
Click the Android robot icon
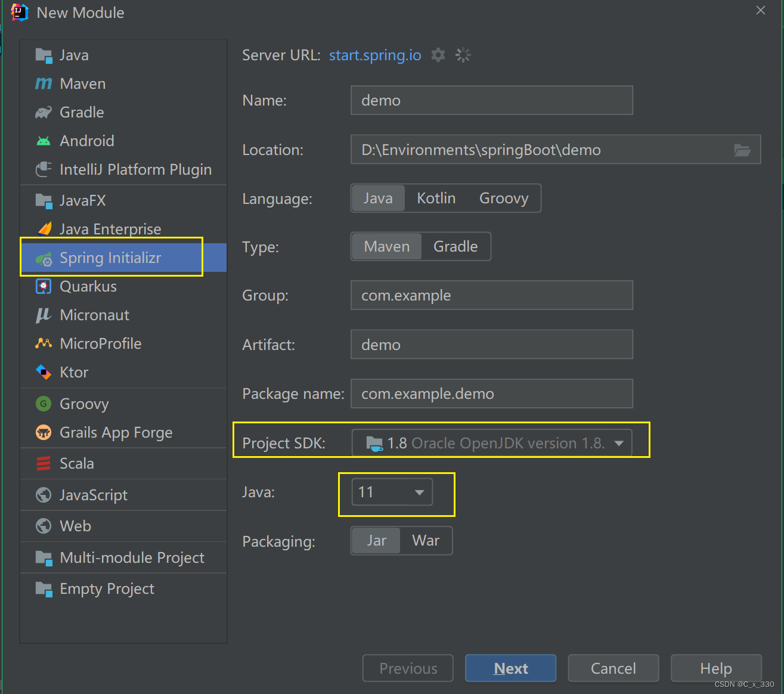click(x=44, y=141)
